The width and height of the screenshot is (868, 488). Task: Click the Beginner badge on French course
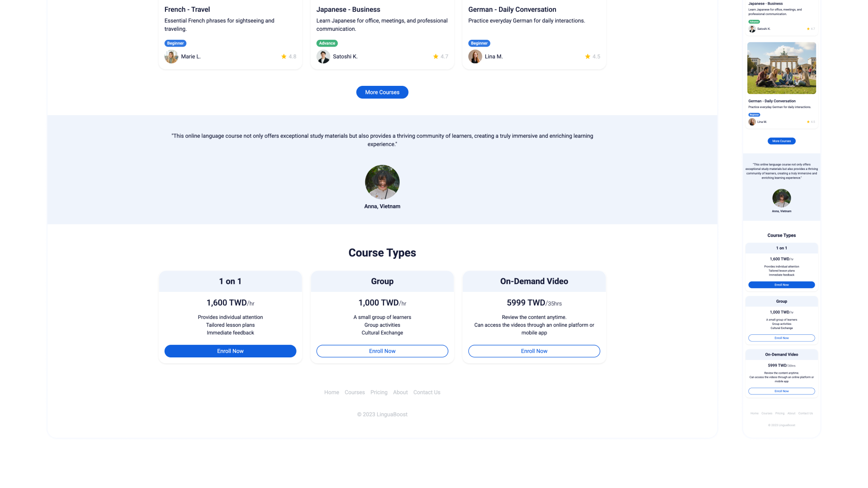[x=175, y=43]
